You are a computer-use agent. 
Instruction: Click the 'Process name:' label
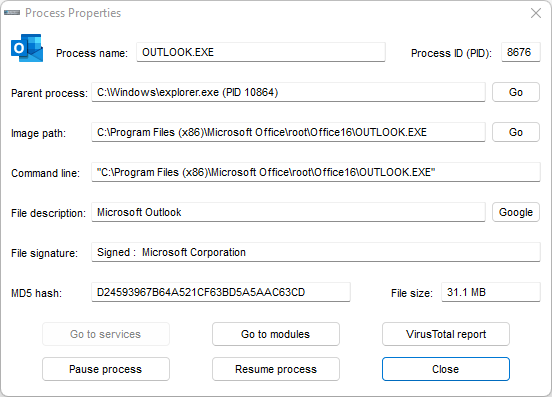(x=92, y=53)
